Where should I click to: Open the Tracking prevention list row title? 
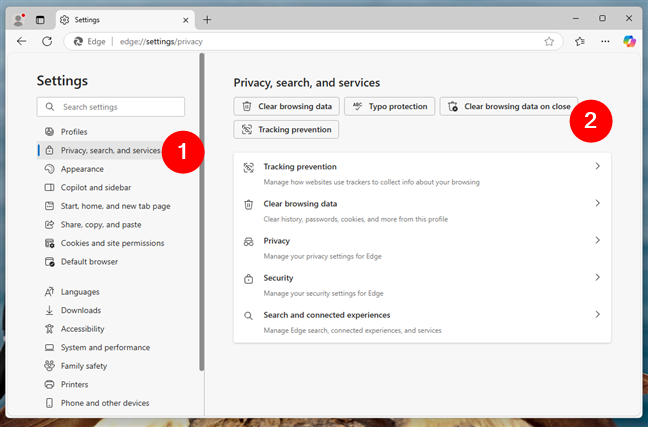pos(300,167)
